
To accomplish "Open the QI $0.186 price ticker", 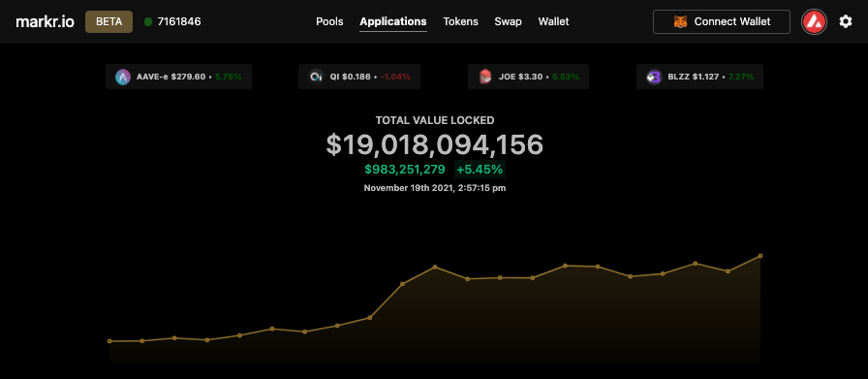I will (x=359, y=77).
